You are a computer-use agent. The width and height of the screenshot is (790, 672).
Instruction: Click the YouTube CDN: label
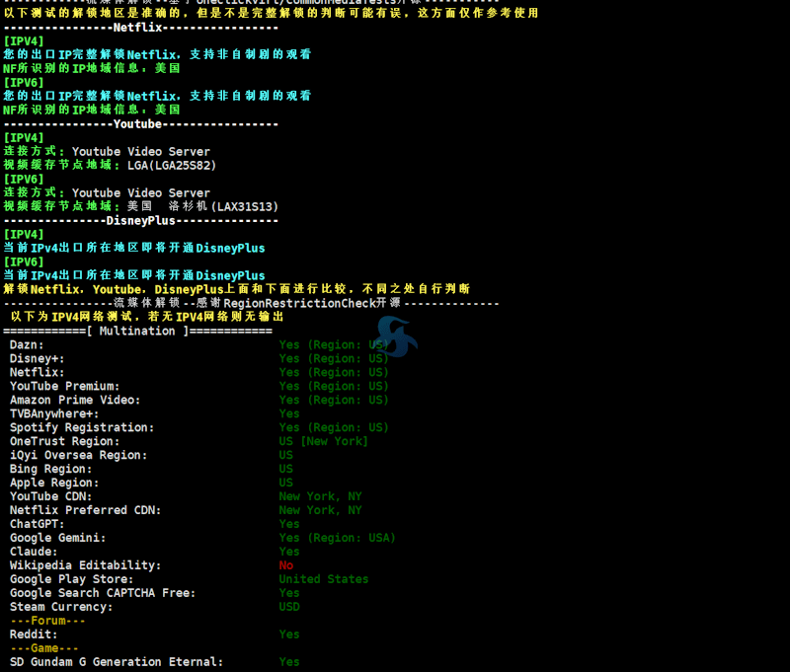click(x=51, y=496)
